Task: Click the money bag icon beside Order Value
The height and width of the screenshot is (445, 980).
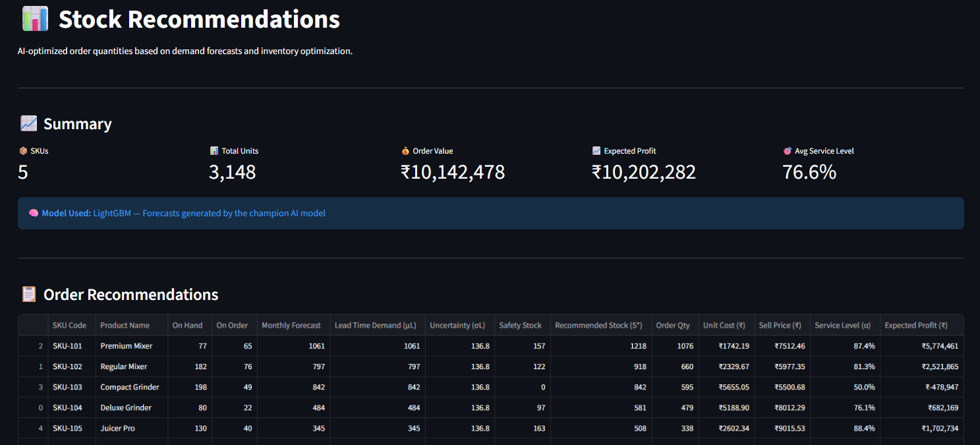Action: (405, 151)
